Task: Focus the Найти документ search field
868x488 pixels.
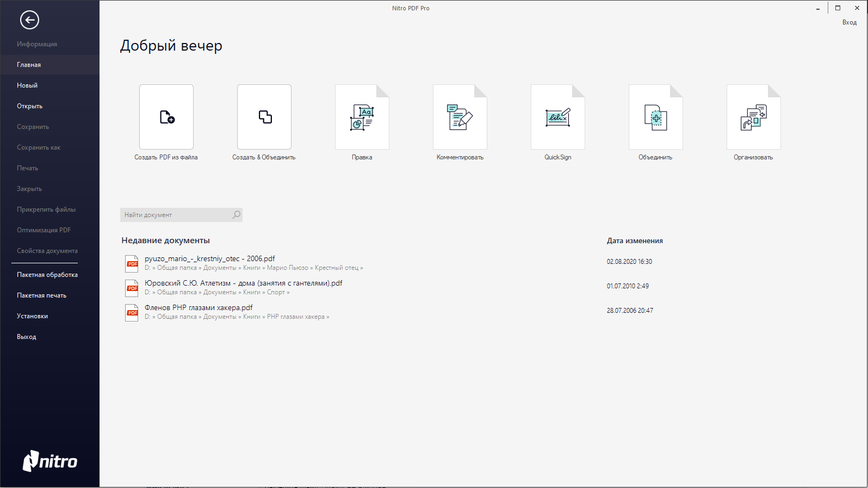Action: click(x=181, y=215)
